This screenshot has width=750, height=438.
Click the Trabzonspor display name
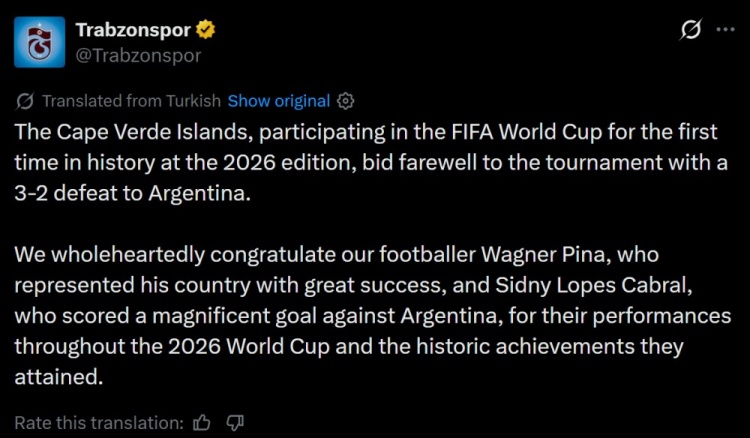[x=133, y=30]
